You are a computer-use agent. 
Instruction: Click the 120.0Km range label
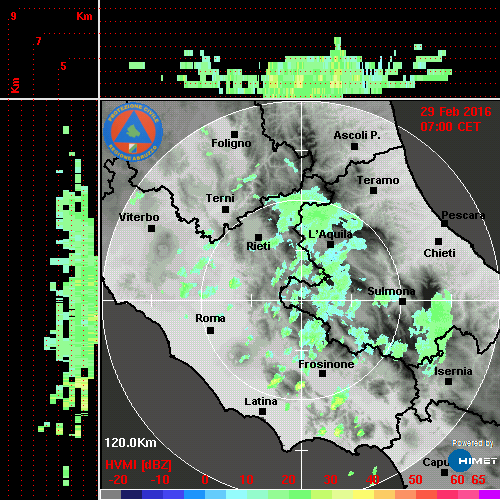[x=130, y=443]
